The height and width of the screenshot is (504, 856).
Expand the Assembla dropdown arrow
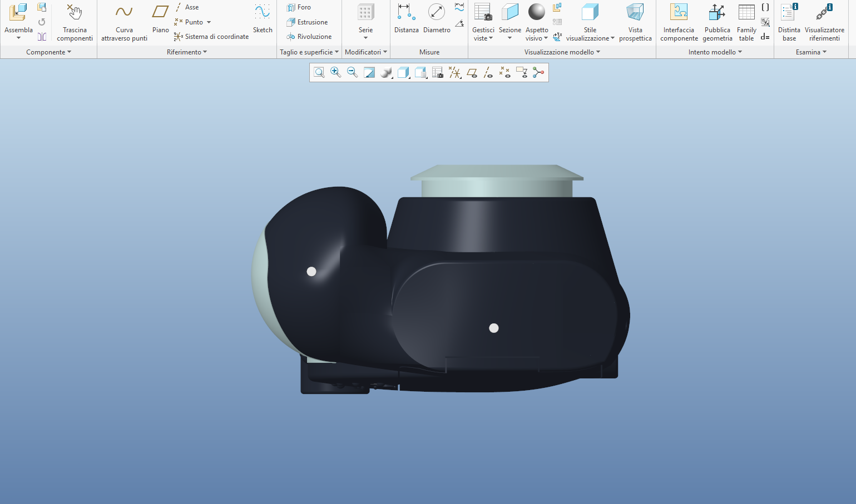coord(18,38)
